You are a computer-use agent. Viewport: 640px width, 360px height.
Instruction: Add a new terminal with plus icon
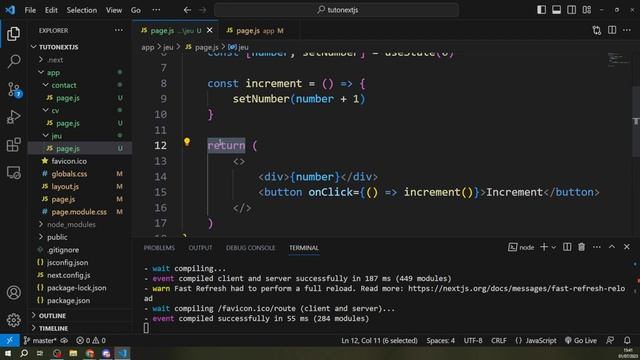pos(544,247)
